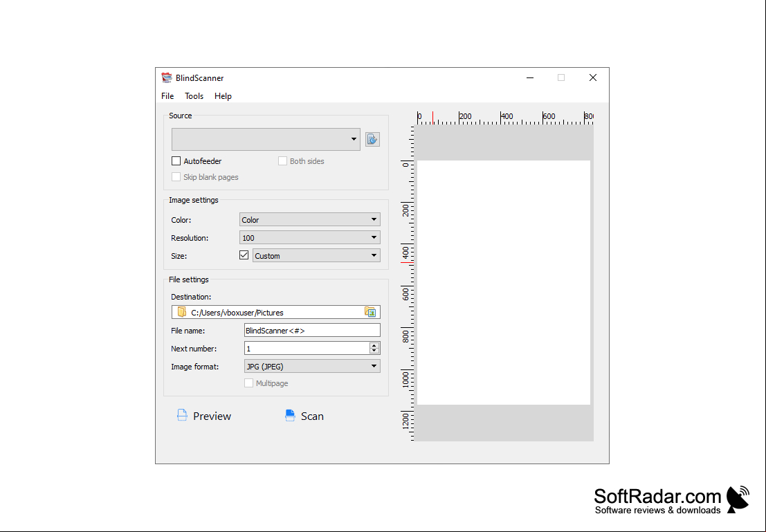This screenshot has height=532, width=766.
Task: Click the red marker on horizontal ruler
Action: tap(433, 118)
